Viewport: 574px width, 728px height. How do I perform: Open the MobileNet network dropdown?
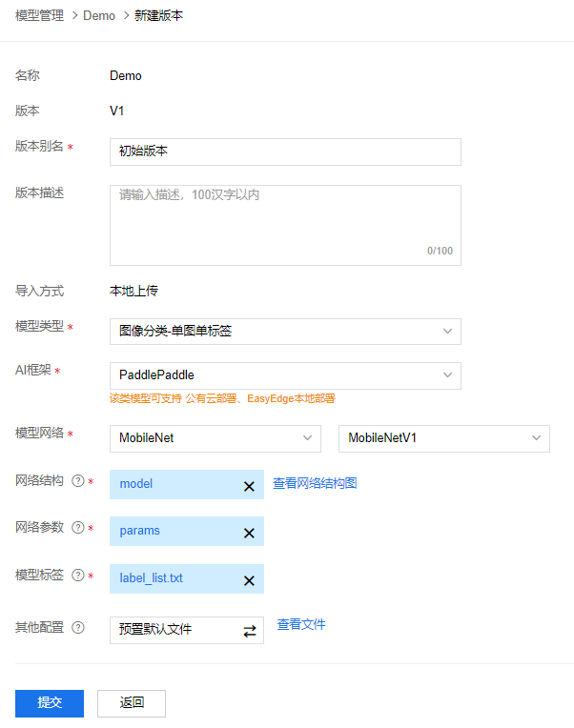click(215, 438)
